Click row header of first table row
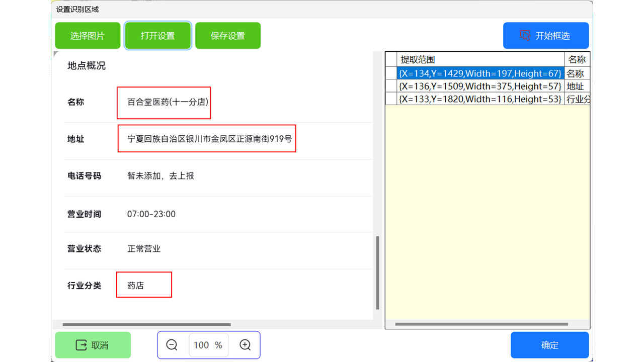The height and width of the screenshot is (362, 644). (391, 73)
